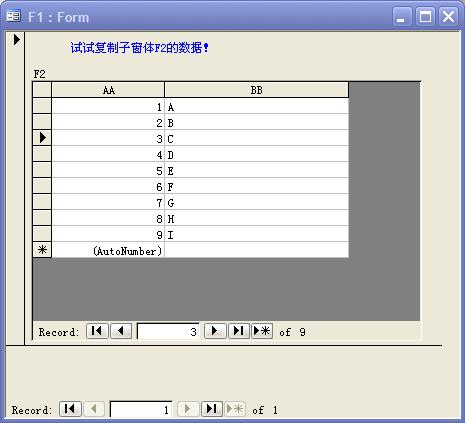Image resolution: width=465 pixels, height=423 pixels.
Task: Add new record in F2 subform
Action: [262, 331]
